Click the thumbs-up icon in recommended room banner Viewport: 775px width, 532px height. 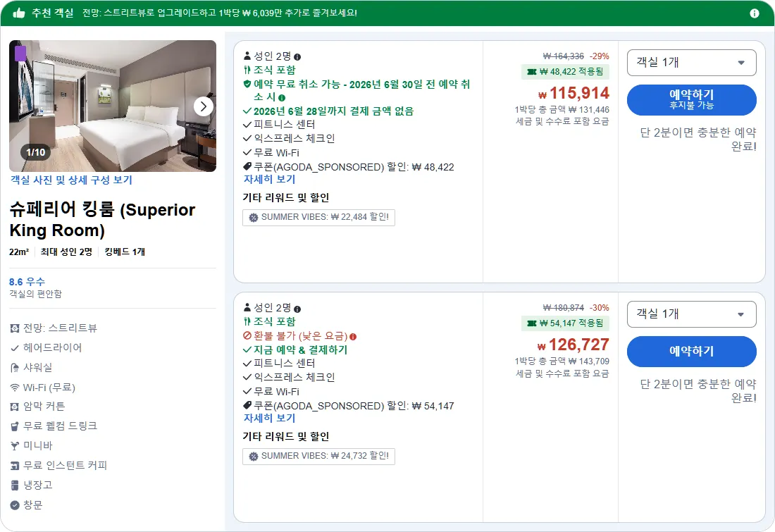(19, 13)
